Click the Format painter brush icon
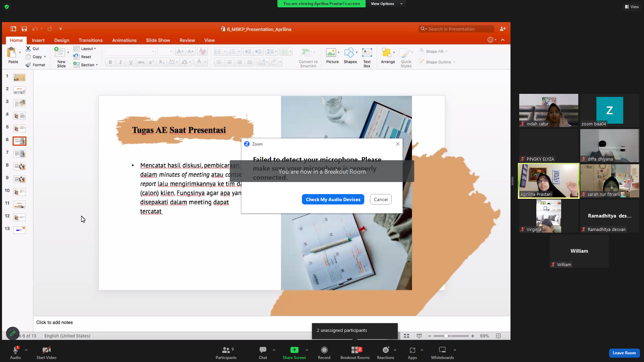644x362 pixels. (28, 65)
